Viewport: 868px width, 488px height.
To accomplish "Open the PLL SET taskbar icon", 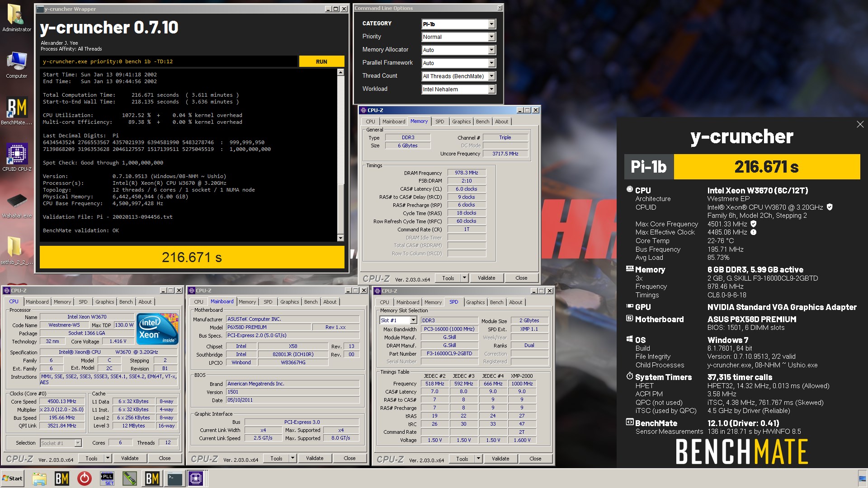I will click(x=107, y=479).
